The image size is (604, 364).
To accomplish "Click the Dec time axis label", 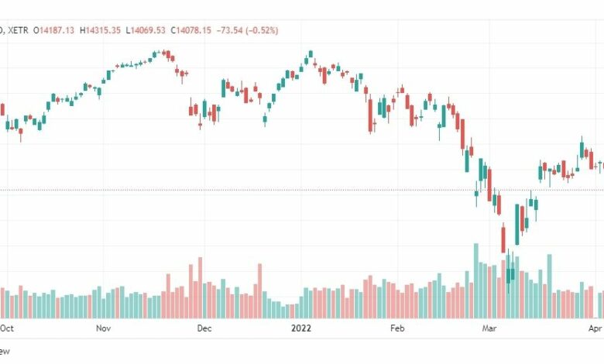I will (204, 328).
